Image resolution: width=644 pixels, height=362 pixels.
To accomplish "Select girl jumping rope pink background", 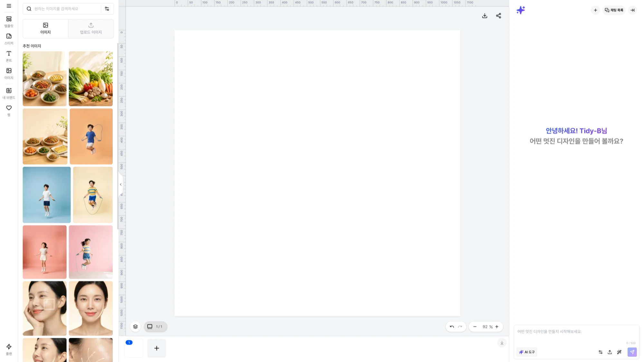I will pyautogui.click(x=91, y=252).
